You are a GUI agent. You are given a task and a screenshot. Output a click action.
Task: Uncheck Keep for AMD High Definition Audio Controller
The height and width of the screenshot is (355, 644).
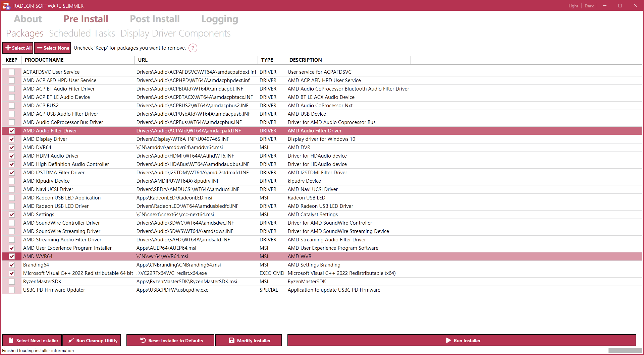[x=12, y=164]
